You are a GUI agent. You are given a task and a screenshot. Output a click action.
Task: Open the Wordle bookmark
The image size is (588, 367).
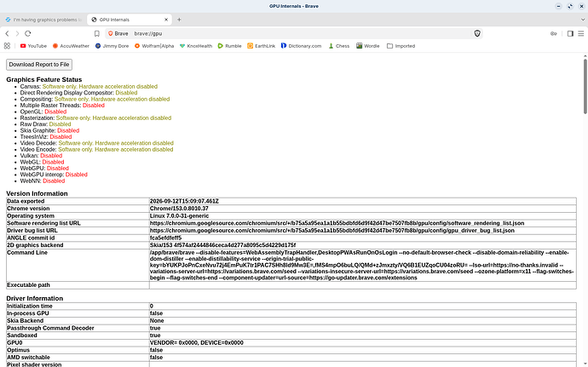coord(368,46)
